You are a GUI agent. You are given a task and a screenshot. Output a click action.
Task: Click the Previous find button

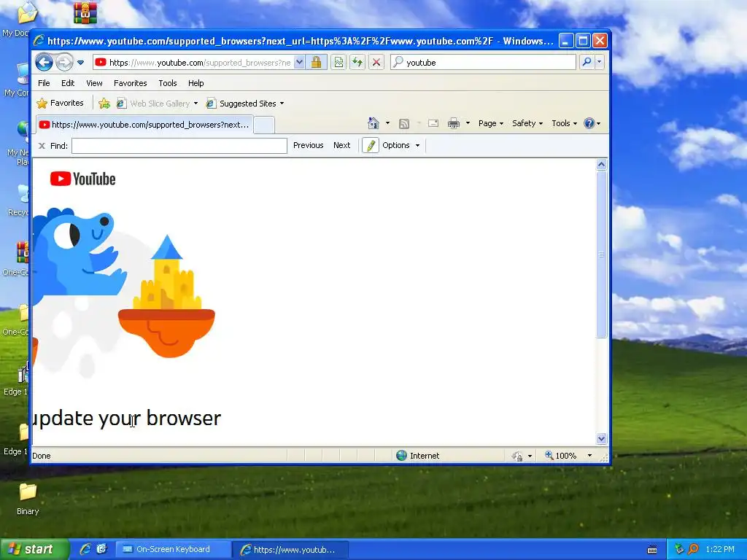tap(309, 145)
